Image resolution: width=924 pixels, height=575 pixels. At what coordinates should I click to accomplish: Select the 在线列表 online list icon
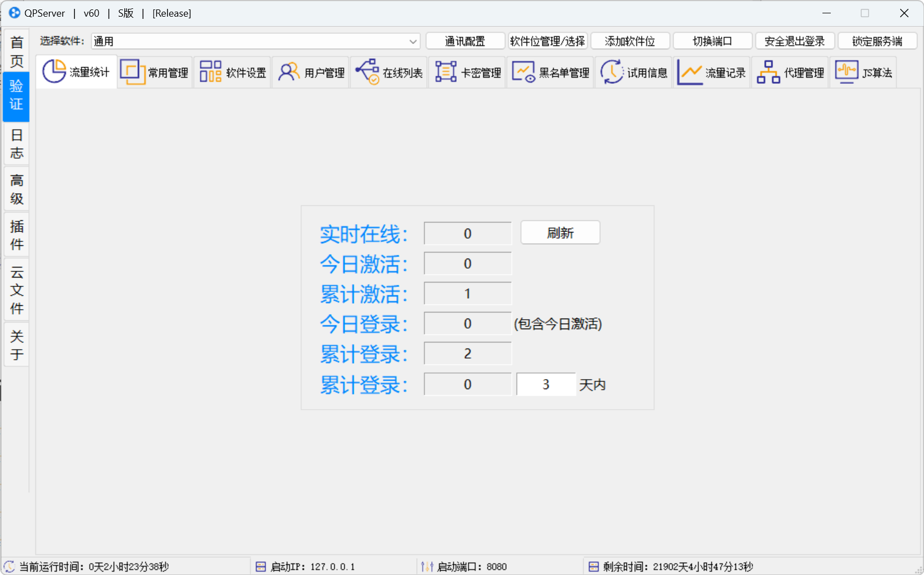tap(366, 72)
